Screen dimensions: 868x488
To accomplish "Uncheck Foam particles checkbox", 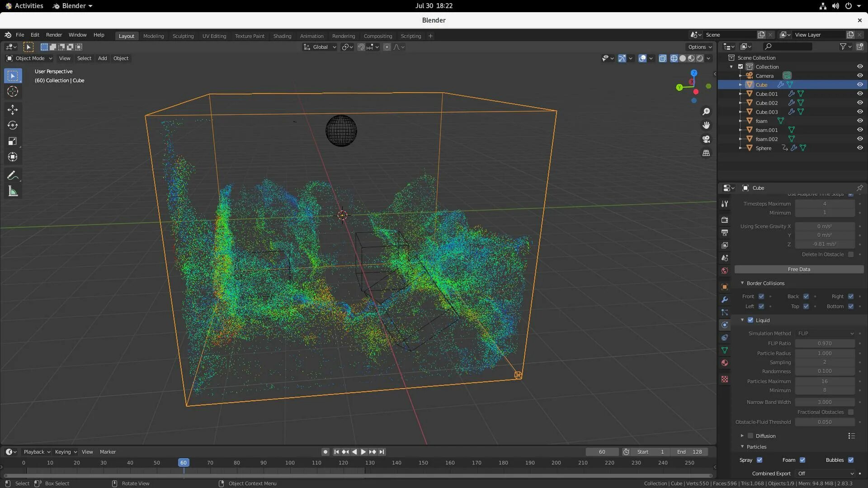I will point(802,460).
